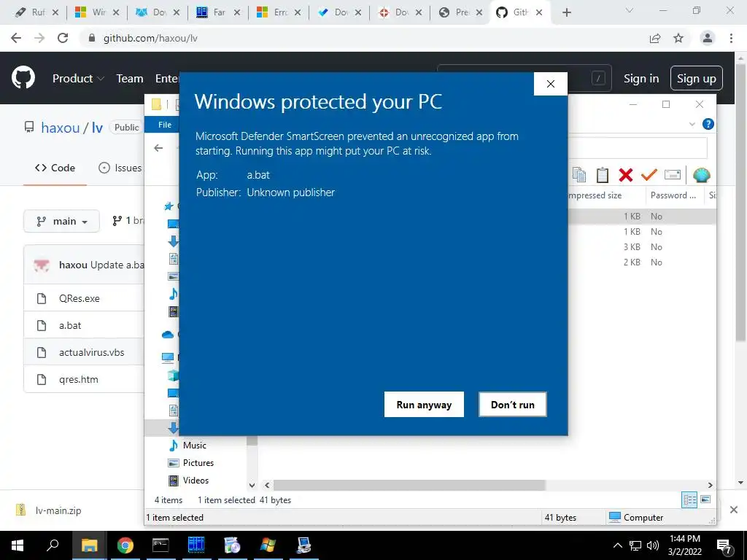The width and height of the screenshot is (747, 560).
Task: Switch to the Code tab on GitHub
Action: [55, 168]
